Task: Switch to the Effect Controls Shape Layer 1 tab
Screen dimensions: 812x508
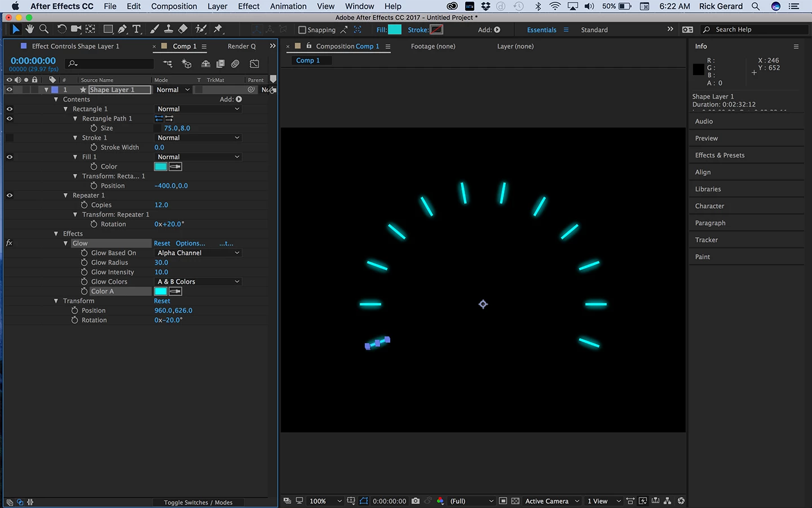Action: click(x=76, y=46)
